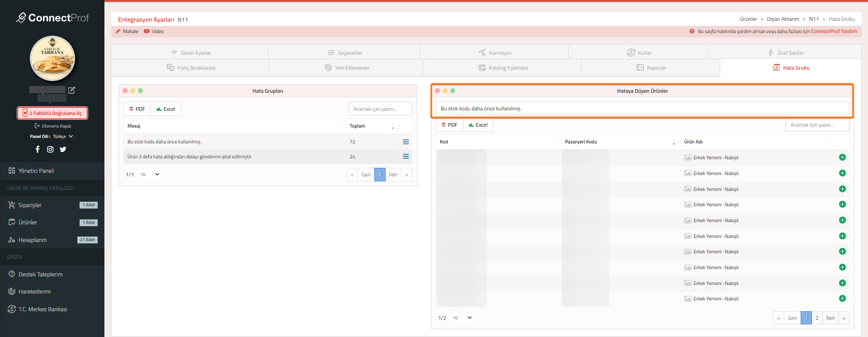Click the Facebook icon in sidebar
The image size is (868, 337).
coord(38,149)
